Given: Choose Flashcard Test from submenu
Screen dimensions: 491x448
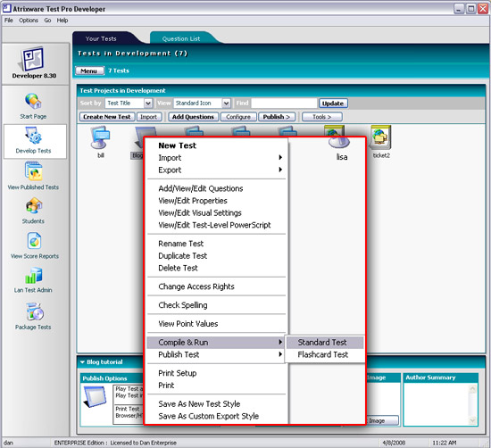Looking at the screenshot, I should click(325, 354).
